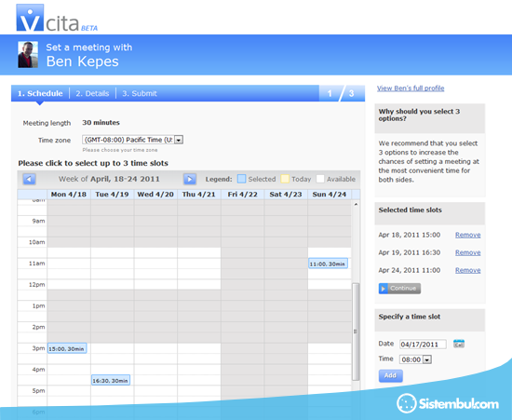Click the Add time slot button
The height and width of the screenshot is (420, 512).
[x=391, y=375]
